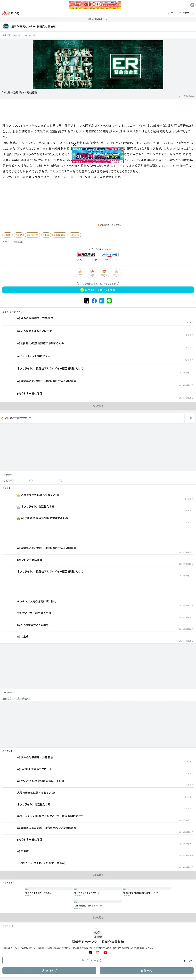Click the アルツハイマー病 にほんブログ村 banner

(110, 254)
